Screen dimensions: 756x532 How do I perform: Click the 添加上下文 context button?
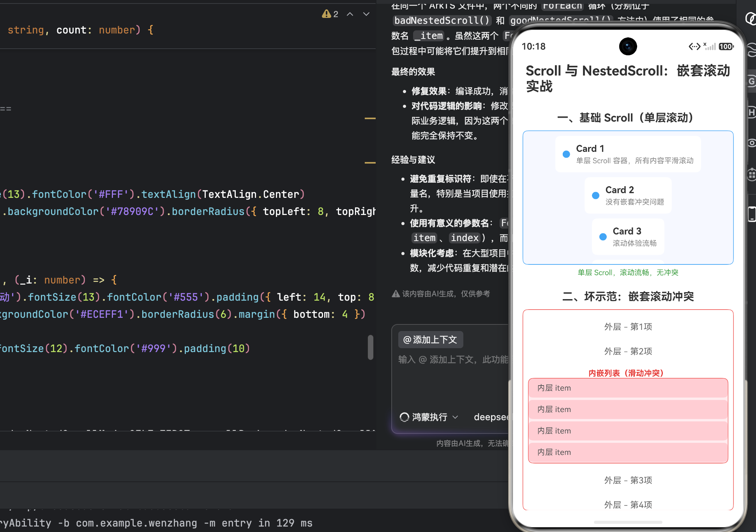click(431, 340)
